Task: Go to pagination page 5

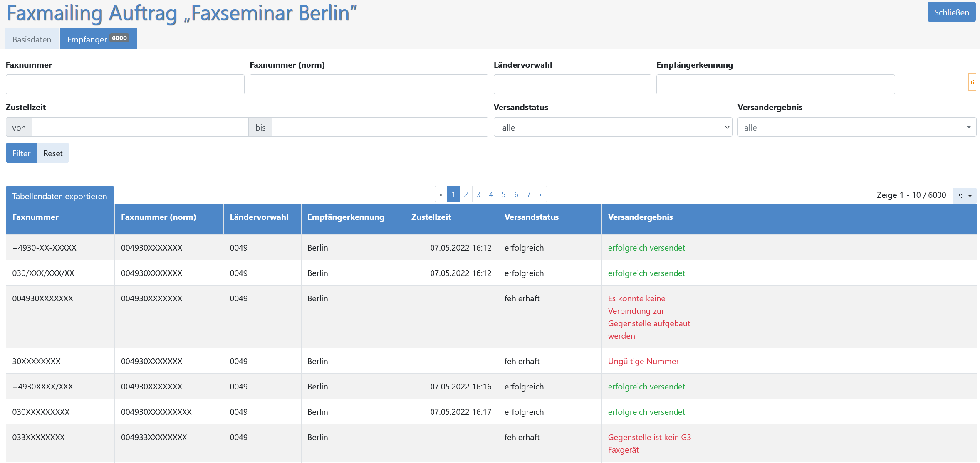Action: (503, 194)
